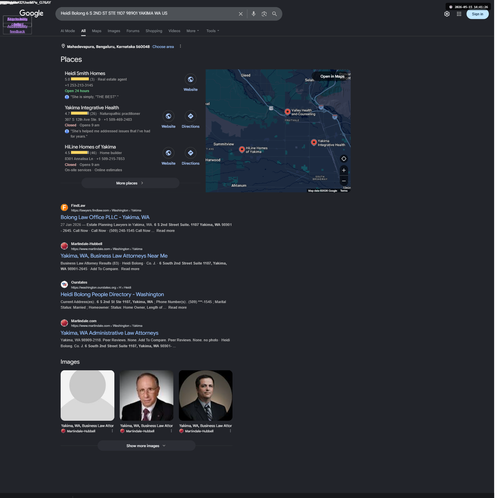The image size is (500, 498).
Task: Switch to Images tab
Action: (114, 31)
